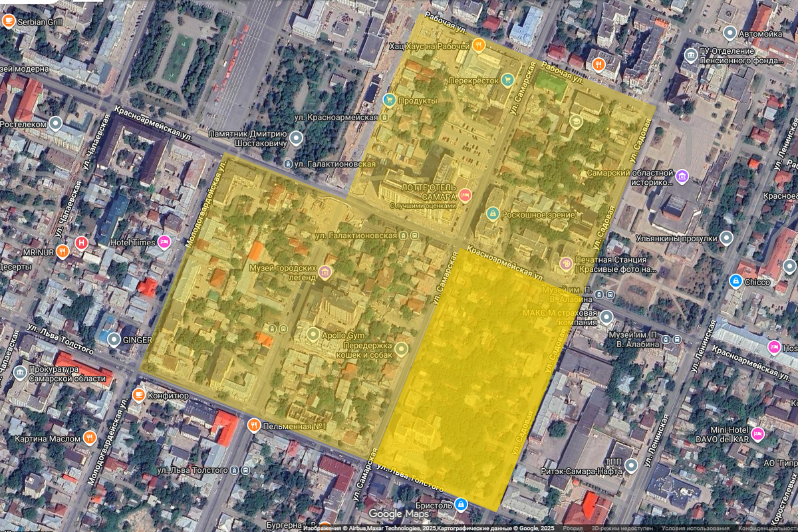Open the Перекрёсток supermarket cart icon
Viewport: 798px width, 532px height.
click(x=508, y=80)
